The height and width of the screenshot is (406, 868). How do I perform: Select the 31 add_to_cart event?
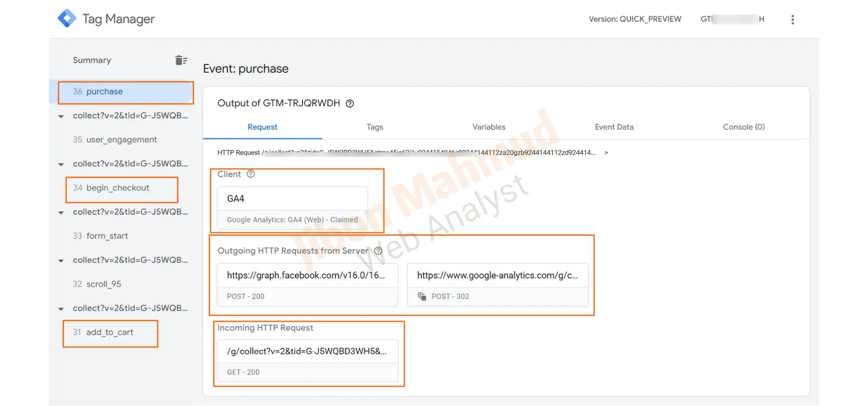coord(109,332)
